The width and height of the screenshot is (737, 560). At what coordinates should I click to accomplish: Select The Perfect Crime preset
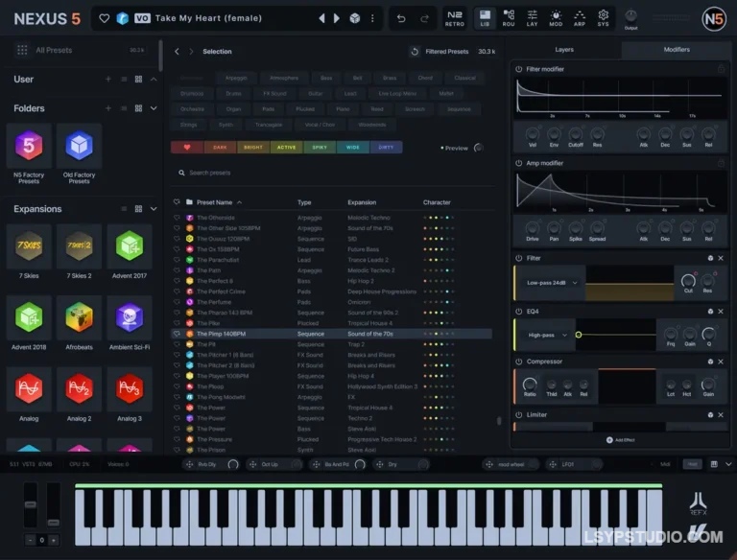coord(332,292)
